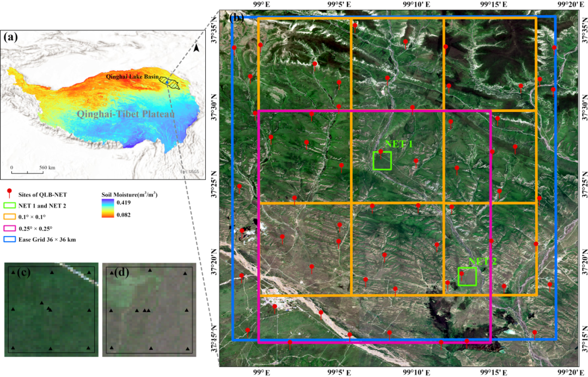Click the soil moisture color ramp

tap(107, 208)
